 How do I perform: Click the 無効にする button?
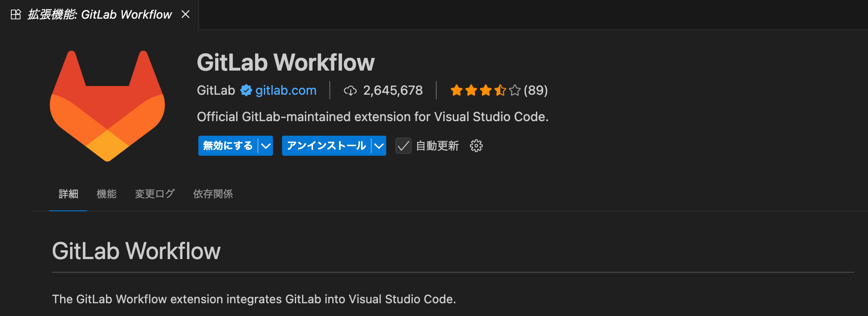228,146
